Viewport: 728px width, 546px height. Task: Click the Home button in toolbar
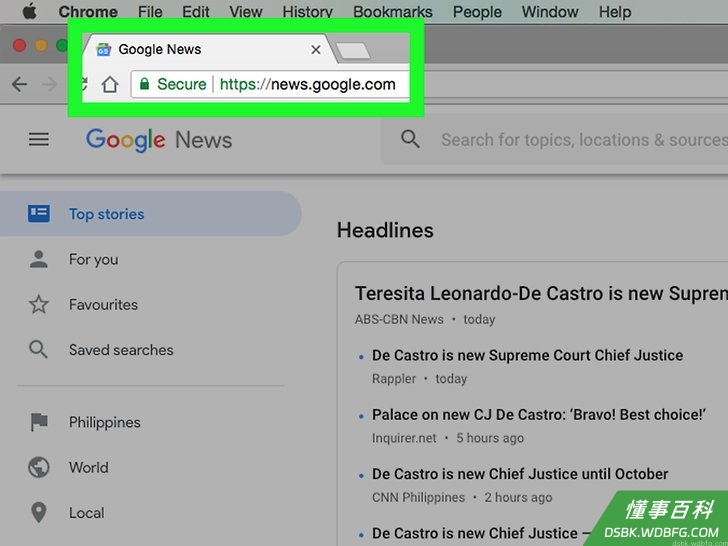click(x=110, y=84)
